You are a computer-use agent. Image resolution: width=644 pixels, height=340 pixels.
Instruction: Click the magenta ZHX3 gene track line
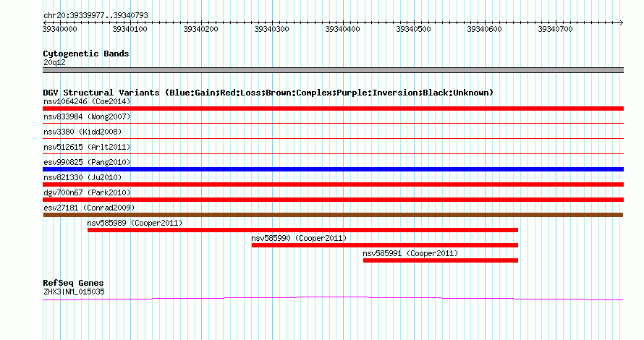click(333, 299)
